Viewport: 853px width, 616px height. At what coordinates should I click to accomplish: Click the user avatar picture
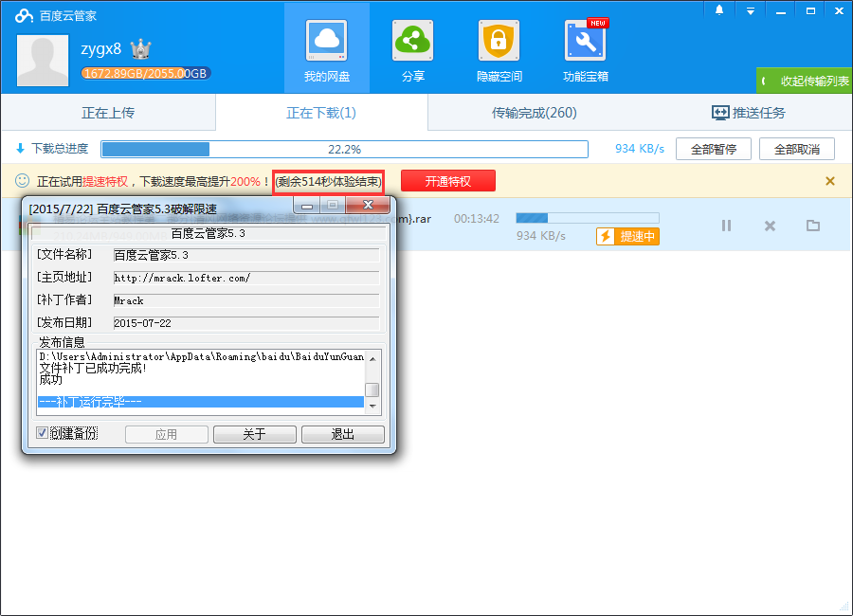43,61
